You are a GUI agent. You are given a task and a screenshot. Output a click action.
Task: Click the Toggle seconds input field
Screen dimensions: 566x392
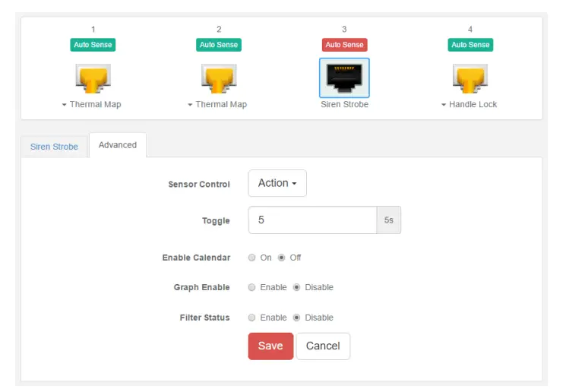pyautogui.click(x=312, y=220)
